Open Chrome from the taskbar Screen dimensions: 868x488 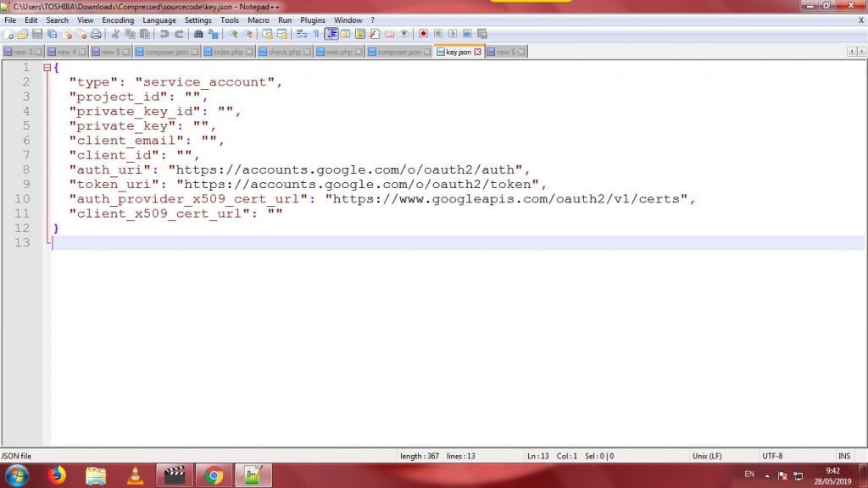[x=214, y=475]
